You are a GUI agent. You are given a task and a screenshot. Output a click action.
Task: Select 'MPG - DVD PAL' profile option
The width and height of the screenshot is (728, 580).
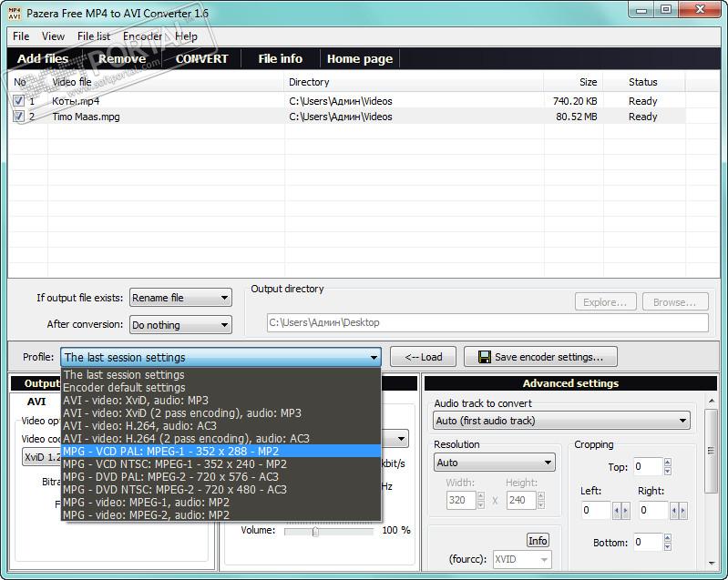coord(221,476)
